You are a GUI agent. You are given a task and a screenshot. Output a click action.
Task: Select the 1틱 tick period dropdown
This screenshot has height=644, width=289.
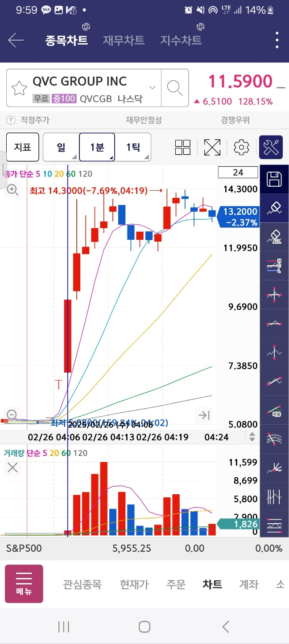coord(133,147)
